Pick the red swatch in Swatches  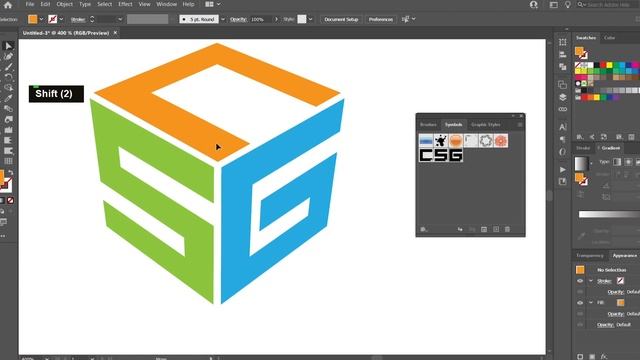pyautogui.click(x=603, y=65)
